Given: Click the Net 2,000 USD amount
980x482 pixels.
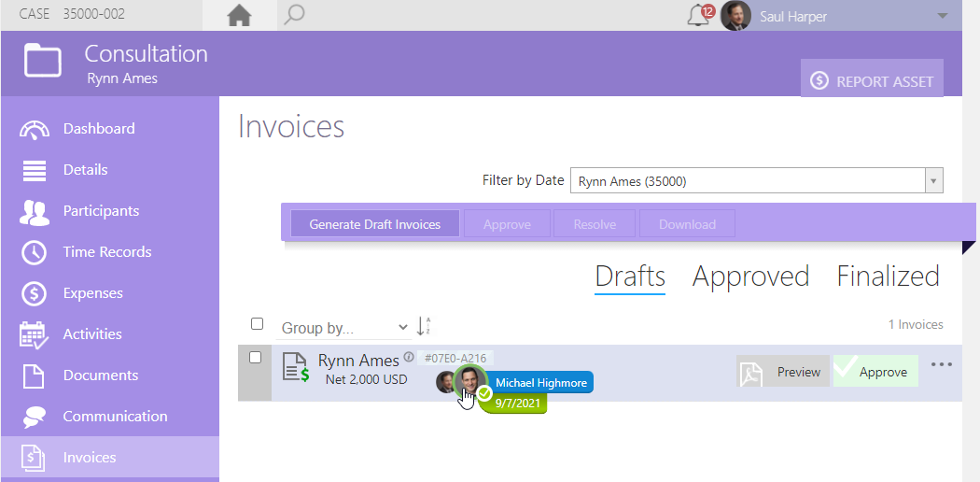Looking at the screenshot, I should [x=366, y=379].
